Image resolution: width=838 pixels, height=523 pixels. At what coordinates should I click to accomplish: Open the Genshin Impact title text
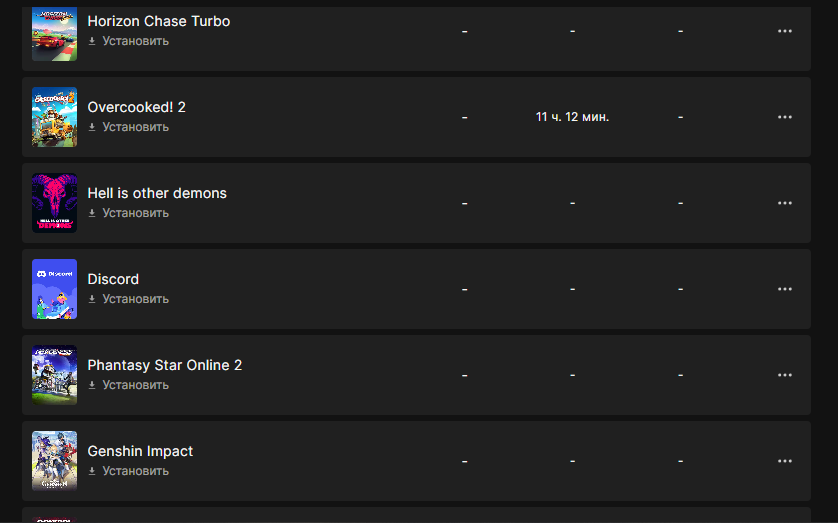(140, 451)
